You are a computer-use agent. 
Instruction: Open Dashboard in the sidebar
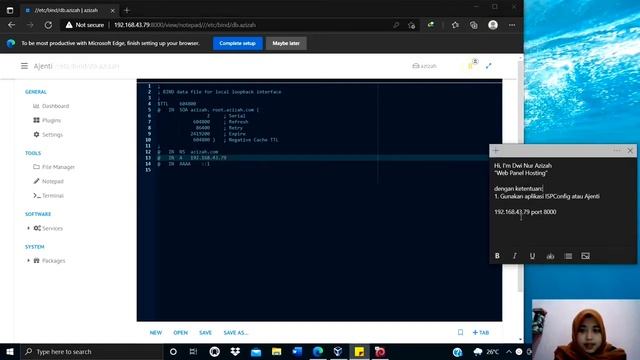tap(51, 106)
